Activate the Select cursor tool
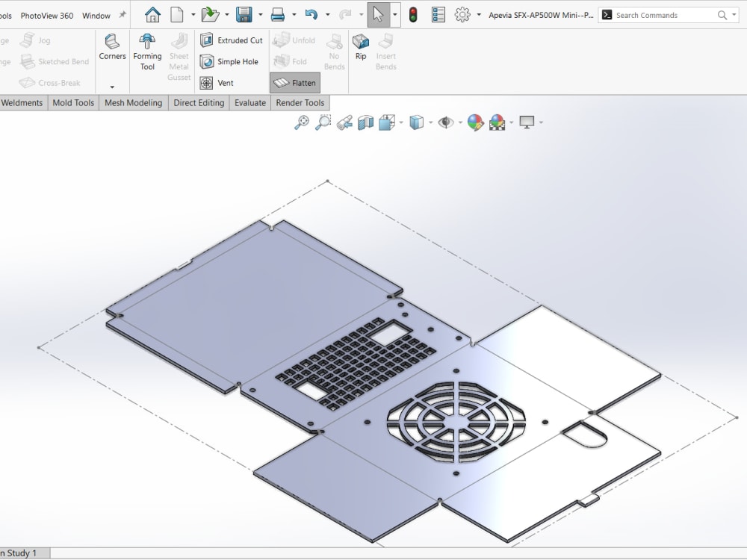747x560 pixels. [x=378, y=15]
